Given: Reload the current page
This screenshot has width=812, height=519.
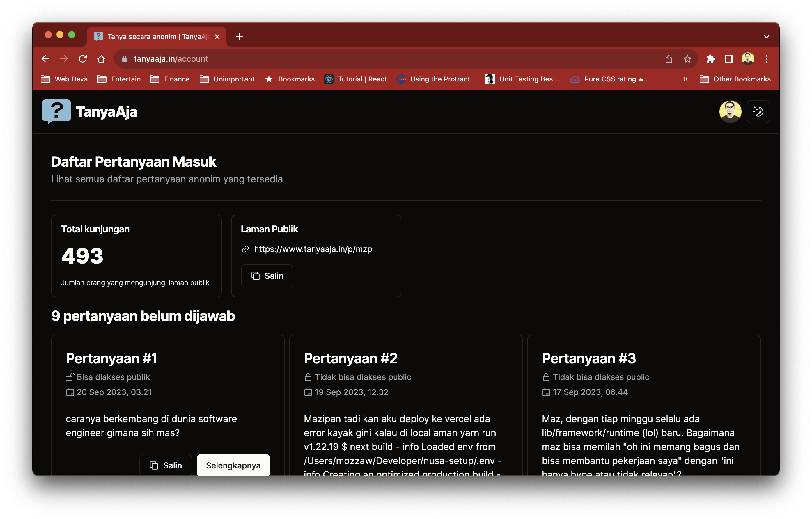Looking at the screenshot, I should click(83, 59).
